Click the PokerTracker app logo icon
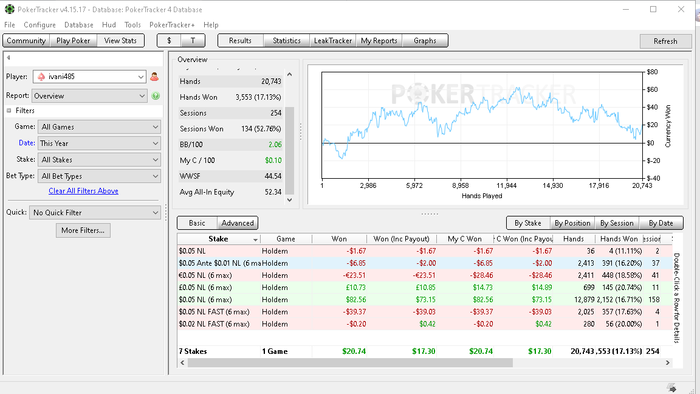This screenshot has height=394, width=700. 9,9
